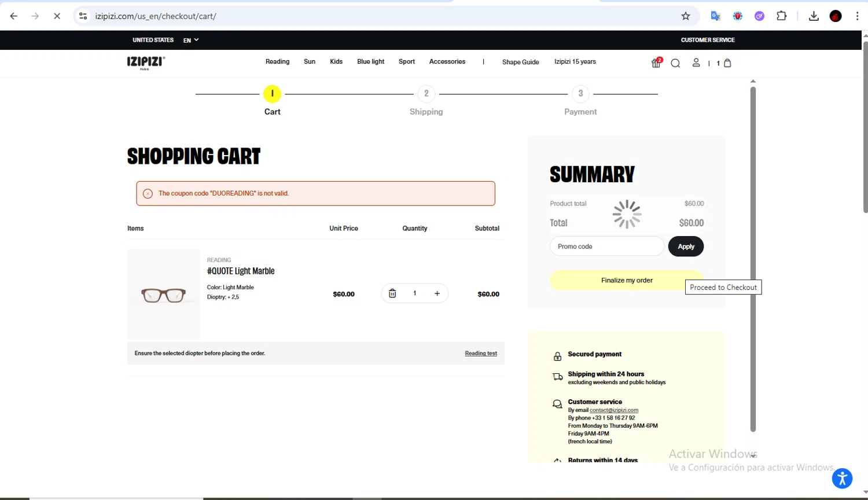Open site information icon in address bar
The height and width of the screenshot is (500, 868).
pyautogui.click(x=83, y=16)
